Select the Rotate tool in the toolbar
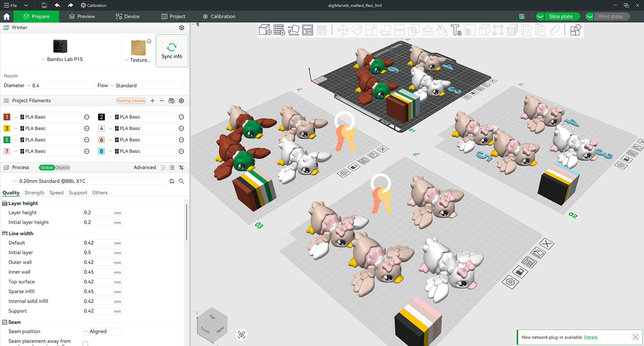The width and height of the screenshot is (644, 346). 357,30
